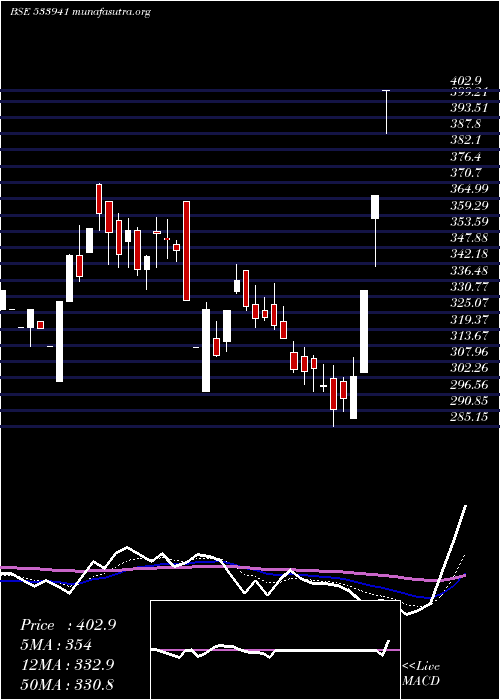Click the 313.67 price axis label

click(x=469, y=336)
